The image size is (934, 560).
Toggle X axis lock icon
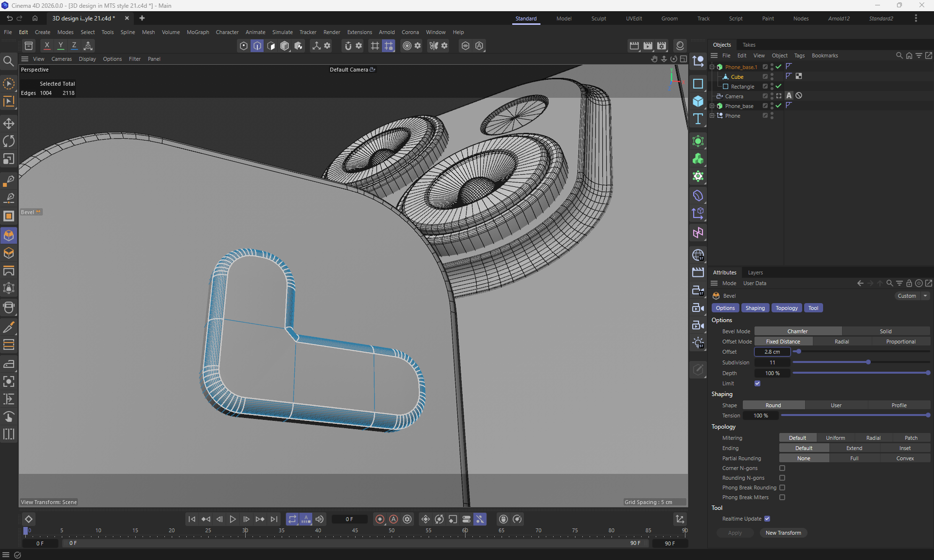point(47,45)
